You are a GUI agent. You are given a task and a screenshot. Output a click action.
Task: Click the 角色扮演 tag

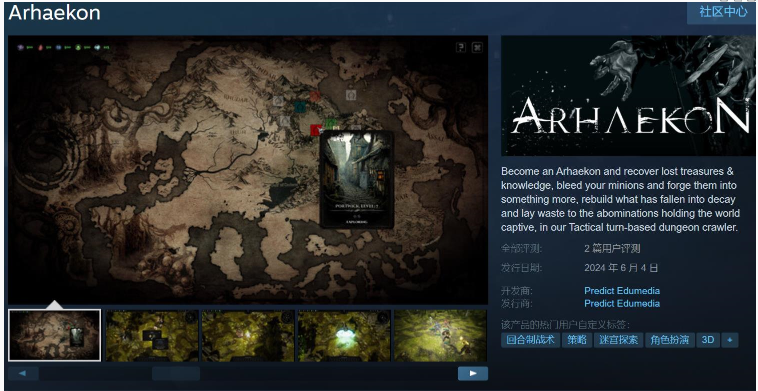pos(670,340)
